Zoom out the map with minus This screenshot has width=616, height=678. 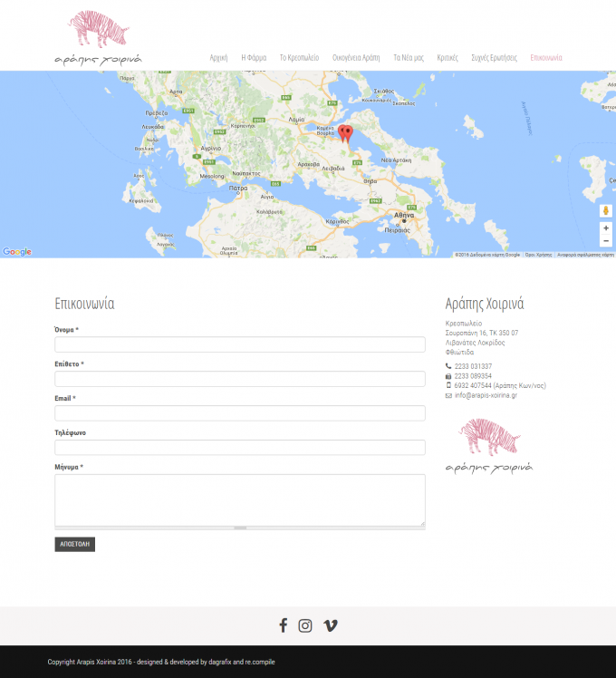(x=606, y=241)
